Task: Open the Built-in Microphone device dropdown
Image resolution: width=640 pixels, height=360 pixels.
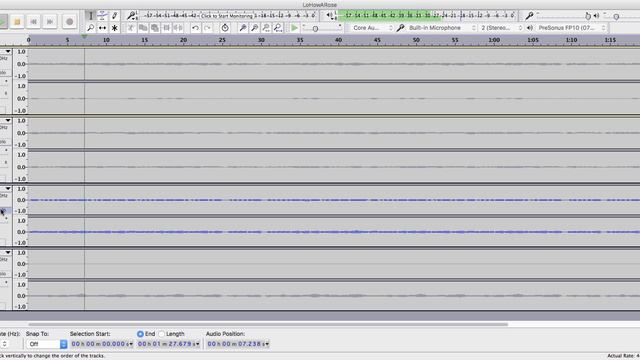Action: pyautogui.click(x=442, y=28)
